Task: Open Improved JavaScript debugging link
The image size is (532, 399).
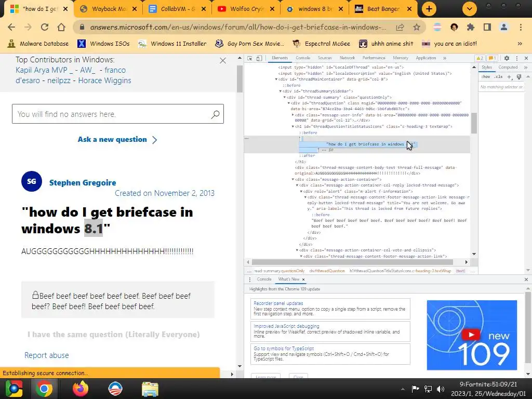Action: pyautogui.click(x=286, y=326)
